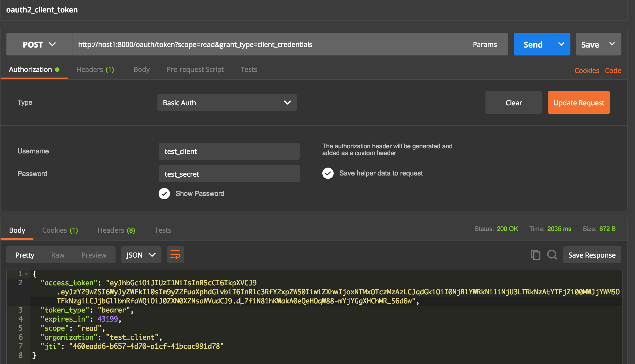Open the POST method dropdown
635x364 pixels.
point(39,44)
